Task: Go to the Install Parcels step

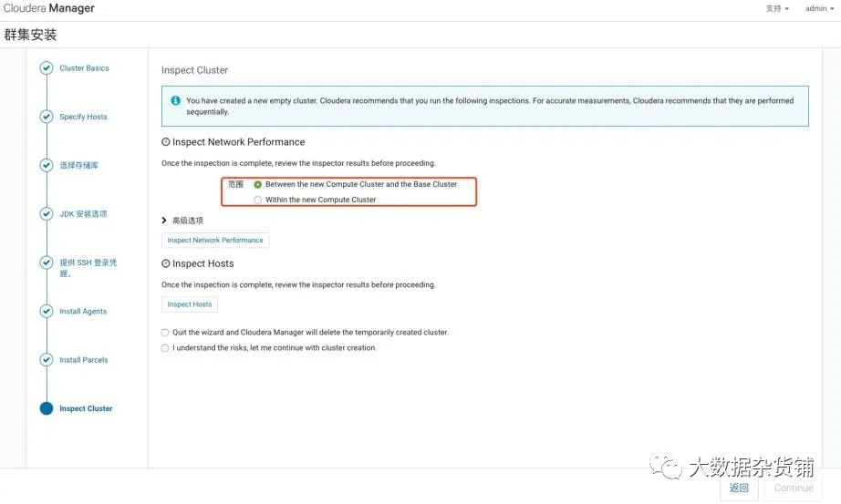Action: (x=84, y=360)
